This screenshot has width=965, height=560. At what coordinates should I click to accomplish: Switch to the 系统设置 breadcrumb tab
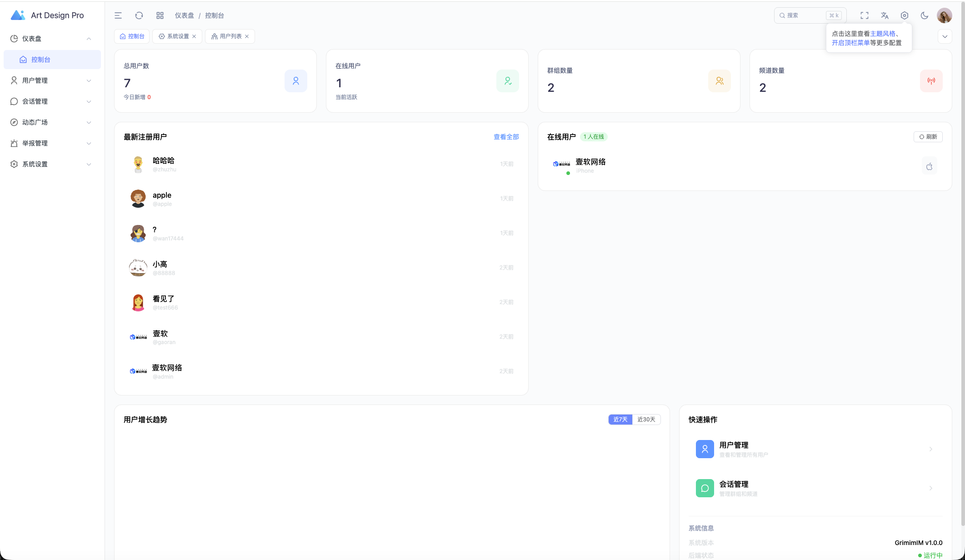177,36
